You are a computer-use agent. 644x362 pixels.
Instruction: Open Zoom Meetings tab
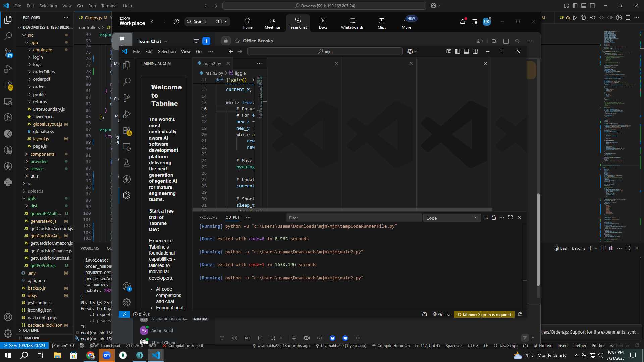click(272, 23)
